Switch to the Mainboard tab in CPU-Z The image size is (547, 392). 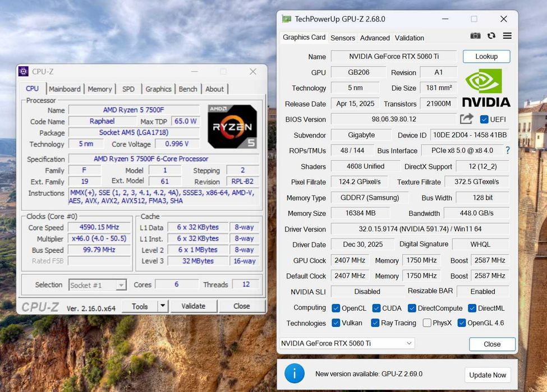pos(65,89)
